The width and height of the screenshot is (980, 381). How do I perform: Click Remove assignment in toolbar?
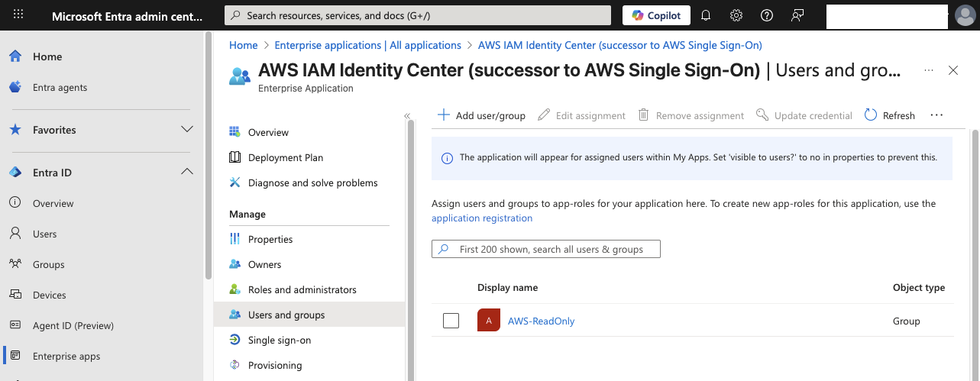(691, 115)
